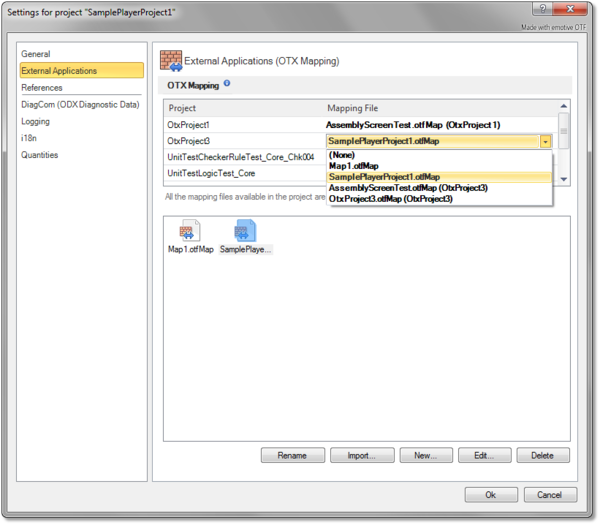Collapse the OtxProject3 mapping dropdown arrow

pyautogui.click(x=544, y=142)
